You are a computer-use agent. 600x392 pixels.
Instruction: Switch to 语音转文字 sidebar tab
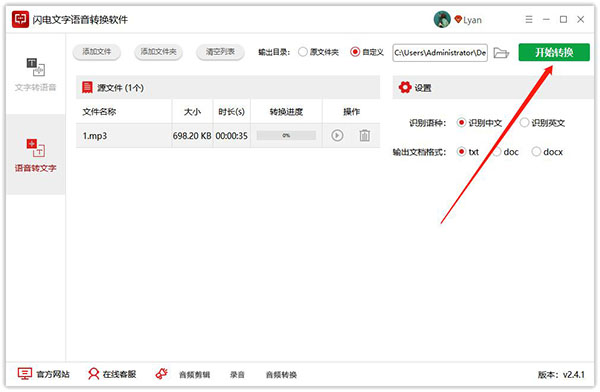tap(36, 155)
